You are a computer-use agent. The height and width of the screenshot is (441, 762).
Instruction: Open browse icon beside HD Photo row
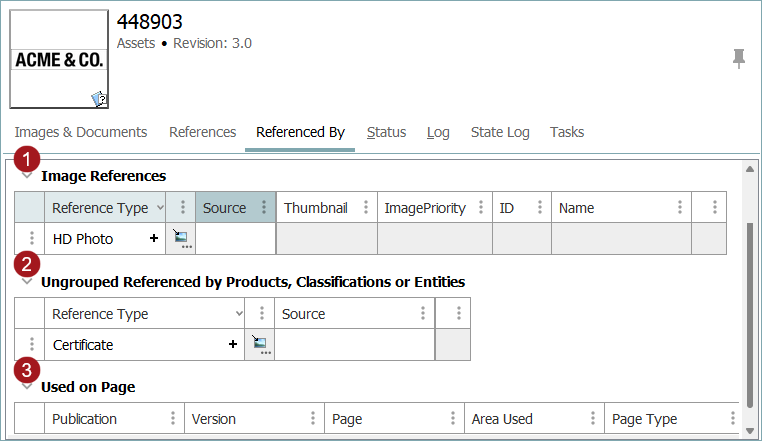coord(180,238)
